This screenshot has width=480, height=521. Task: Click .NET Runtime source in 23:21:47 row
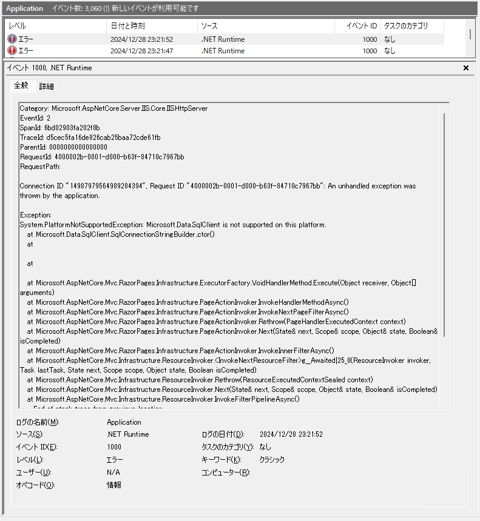pos(223,51)
